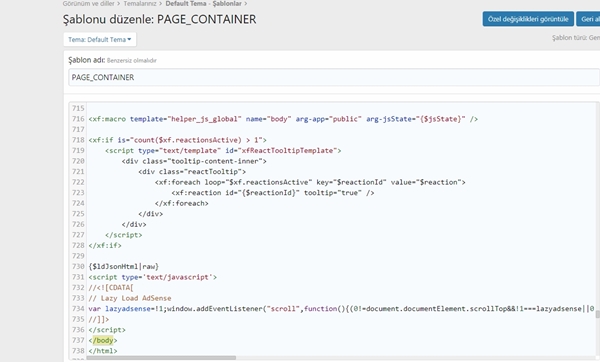Click line 716 xf:macro helper_js_global code
This screenshot has width=600, height=362.
[x=283, y=119]
